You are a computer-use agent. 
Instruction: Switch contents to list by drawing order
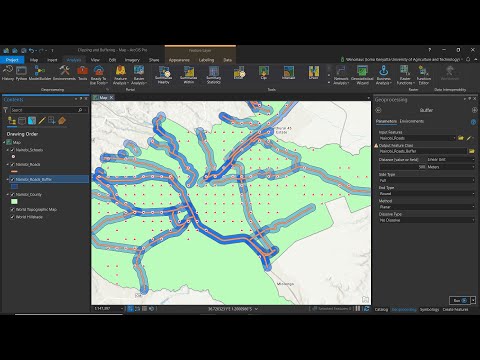pos(12,121)
